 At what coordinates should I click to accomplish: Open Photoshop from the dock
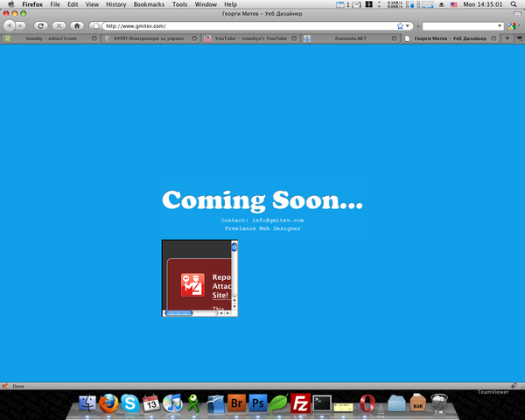click(x=258, y=403)
